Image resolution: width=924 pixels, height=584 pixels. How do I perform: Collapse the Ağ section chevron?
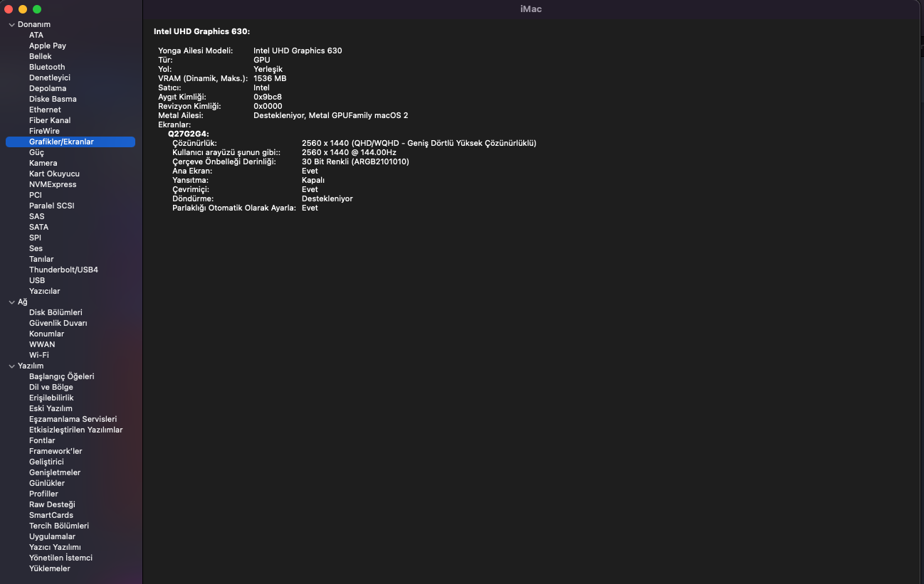coord(11,302)
